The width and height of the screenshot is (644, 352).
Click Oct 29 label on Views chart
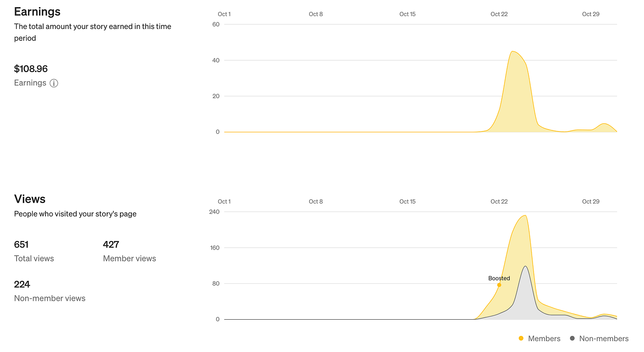(590, 202)
